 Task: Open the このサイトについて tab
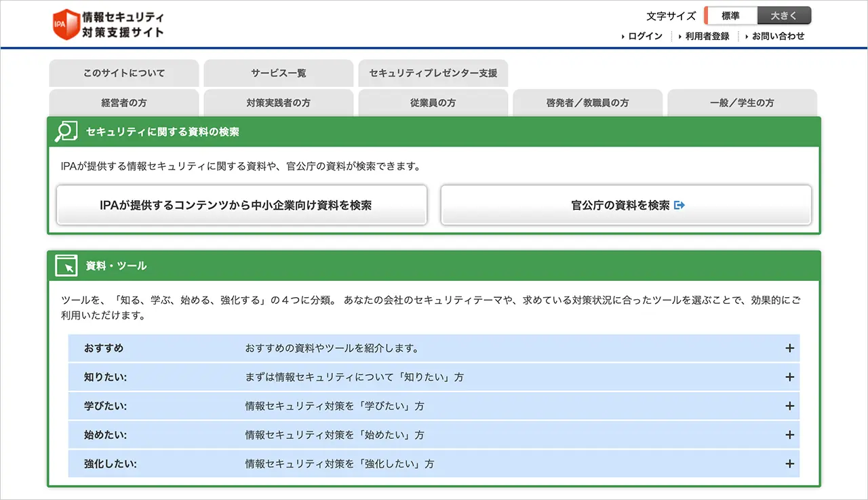click(124, 73)
